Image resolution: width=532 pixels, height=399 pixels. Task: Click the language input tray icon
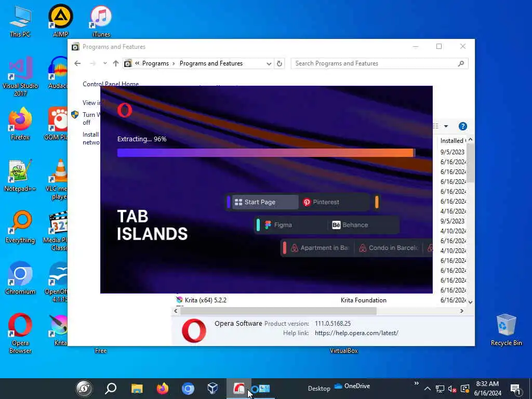coord(465,389)
